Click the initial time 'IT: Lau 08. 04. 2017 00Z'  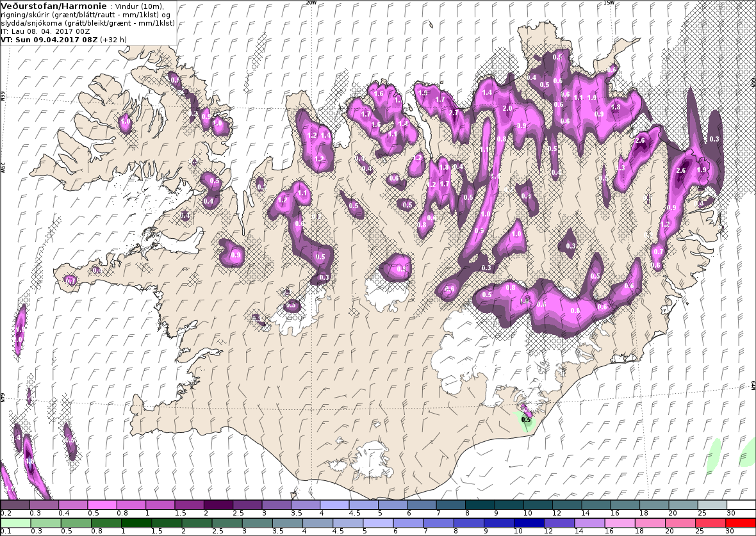tap(45, 31)
